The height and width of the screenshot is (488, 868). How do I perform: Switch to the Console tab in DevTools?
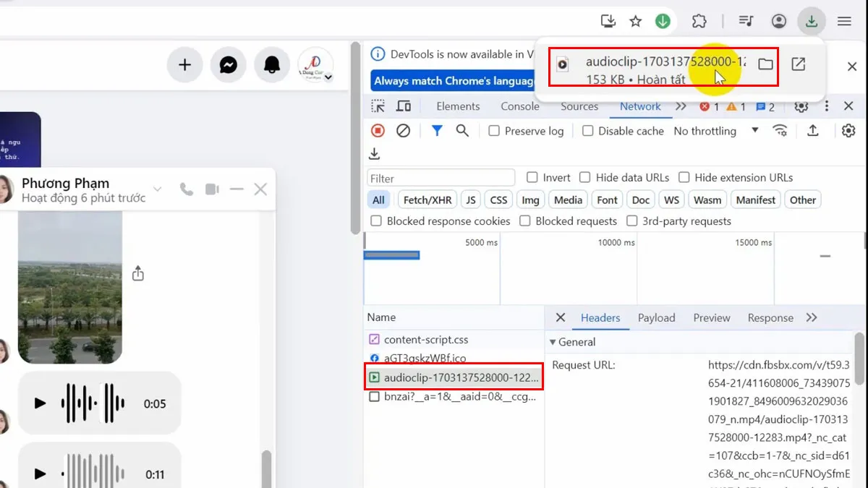coord(519,106)
